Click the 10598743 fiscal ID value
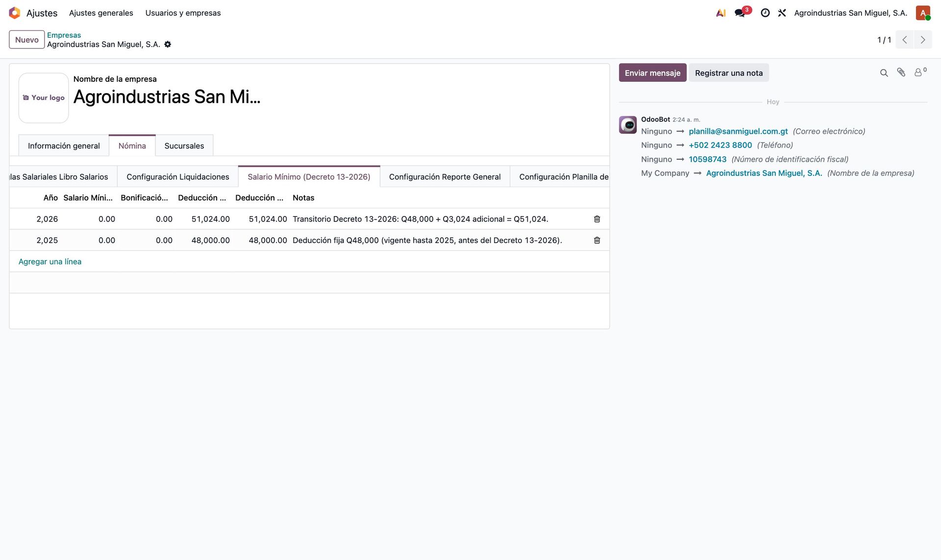This screenshot has height=560, width=941. 708,159
